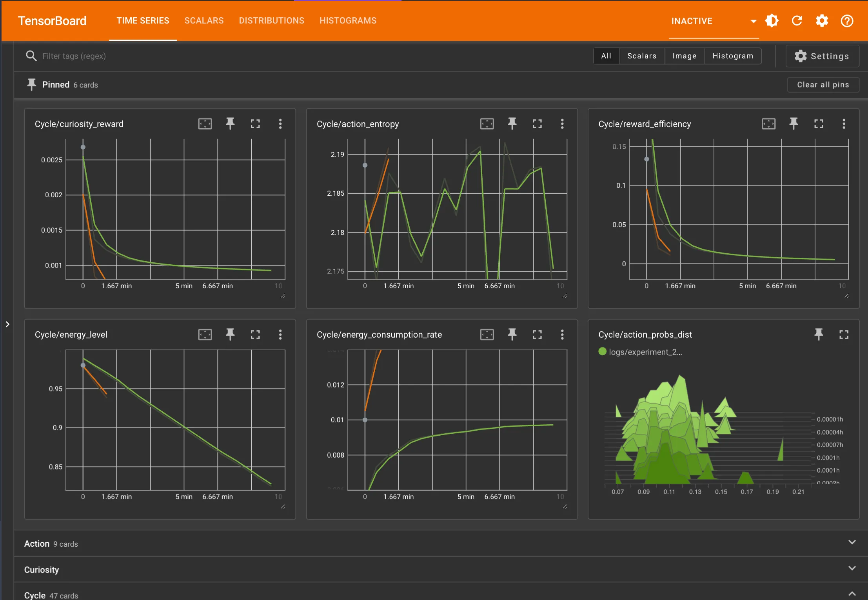Unpin the Cycle/energy_consumption_rate card
868x600 pixels.
512,335
